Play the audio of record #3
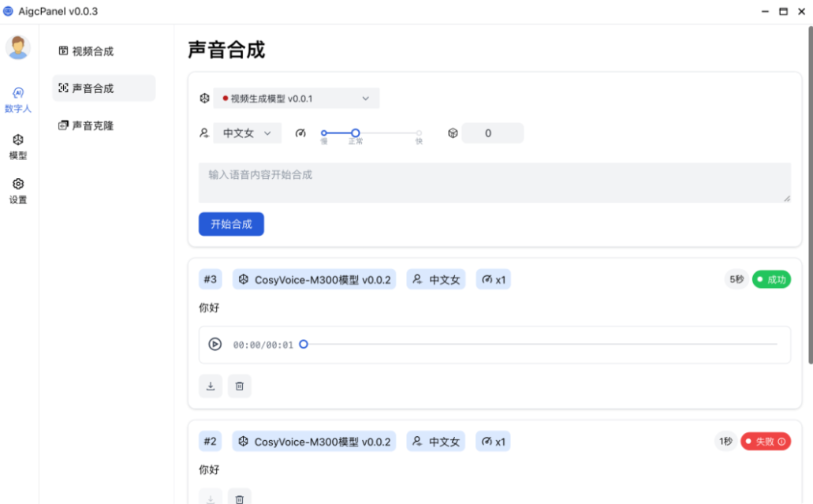The width and height of the screenshot is (813, 504). [x=215, y=345]
